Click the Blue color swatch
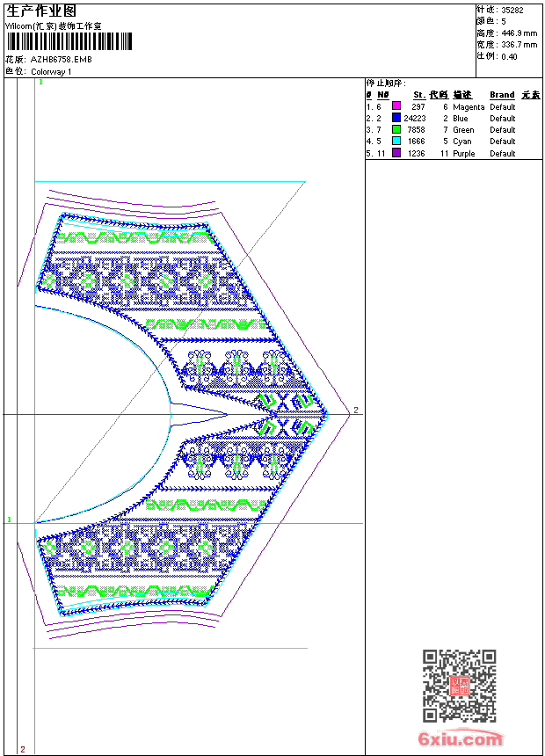Viewport: 545px width, 756px height. click(396, 117)
